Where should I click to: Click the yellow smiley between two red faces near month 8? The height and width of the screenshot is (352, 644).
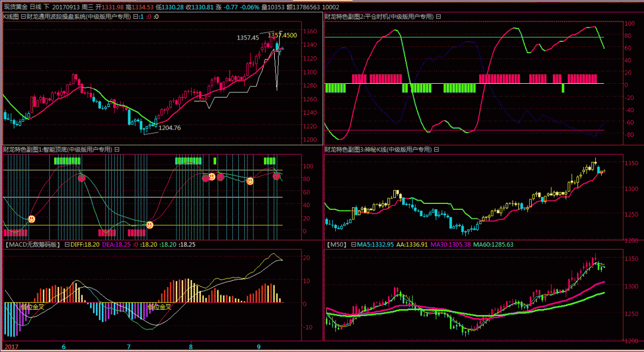(x=212, y=176)
